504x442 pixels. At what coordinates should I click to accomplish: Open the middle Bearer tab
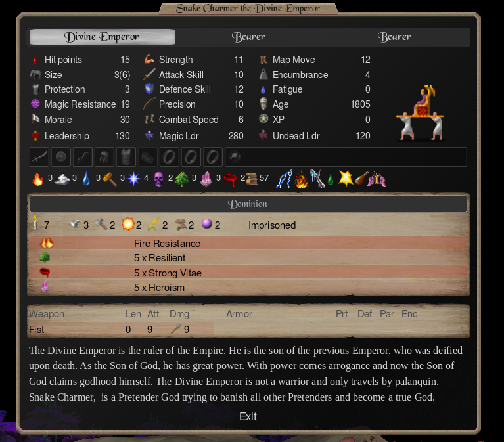coord(248,37)
